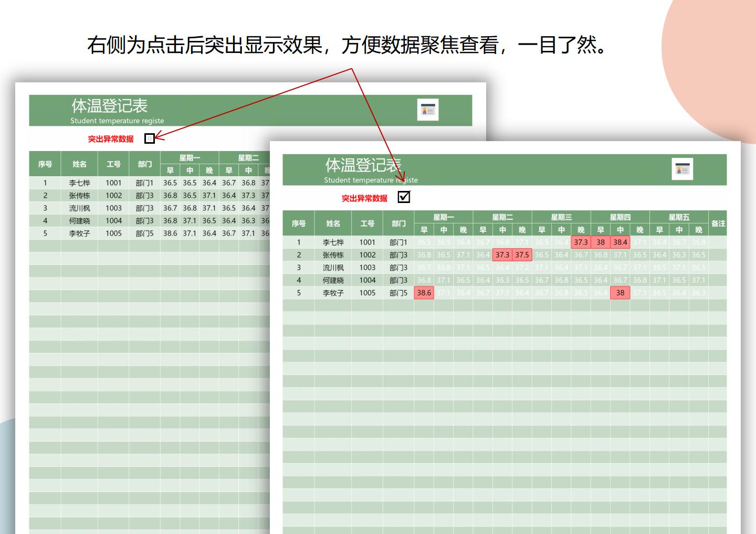Click employee ID 1001 on front sheet
The width and height of the screenshot is (756, 534).
367,242
